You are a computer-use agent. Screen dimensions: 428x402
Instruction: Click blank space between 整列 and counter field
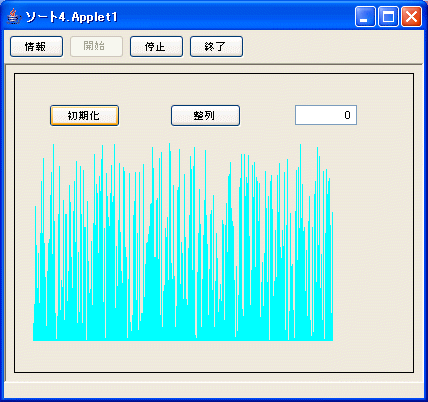pos(267,115)
